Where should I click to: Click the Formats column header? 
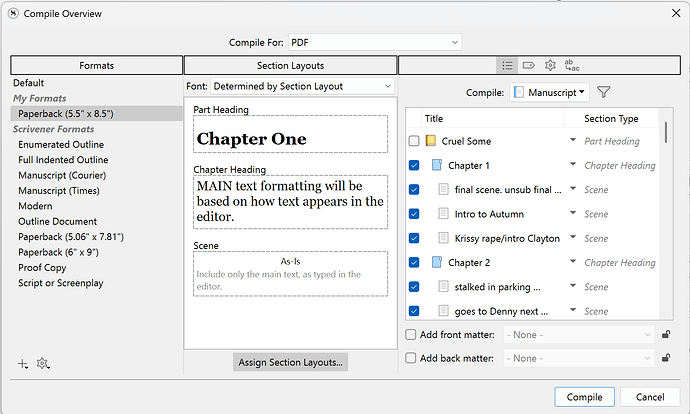96,65
